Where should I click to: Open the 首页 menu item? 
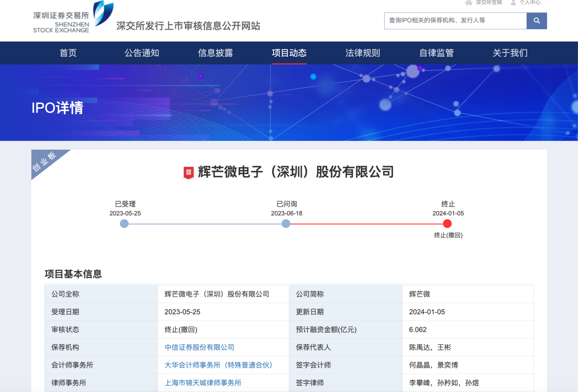tap(68, 53)
